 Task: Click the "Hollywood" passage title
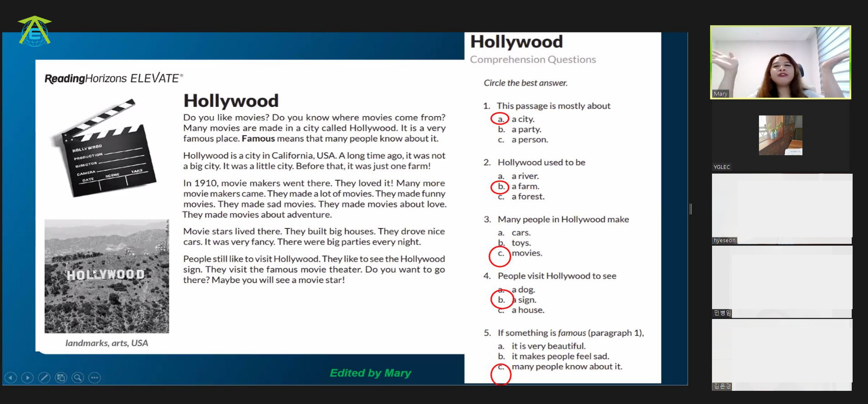231,100
